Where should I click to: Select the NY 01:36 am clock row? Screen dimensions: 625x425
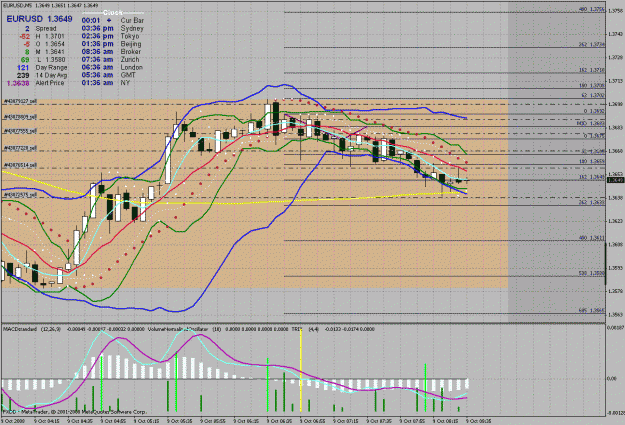coord(106,83)
